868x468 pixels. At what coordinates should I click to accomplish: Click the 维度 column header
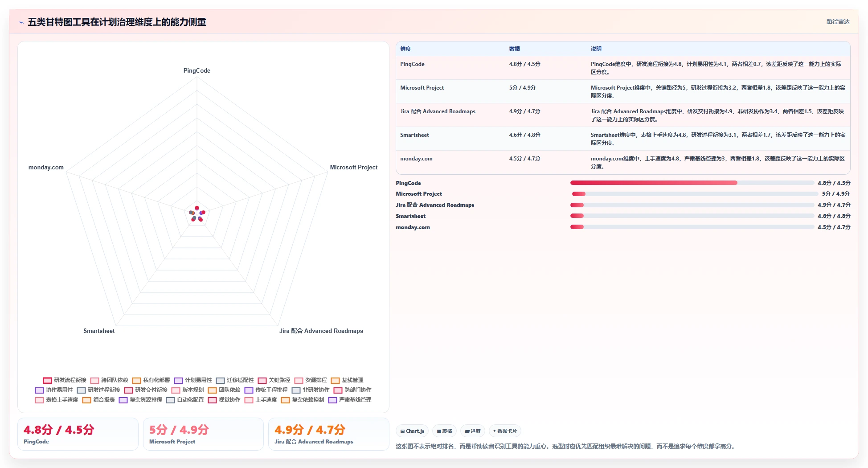coord(405,49)
